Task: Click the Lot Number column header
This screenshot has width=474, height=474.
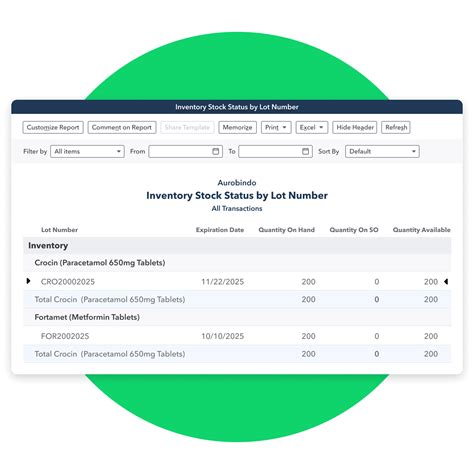Action: pyautogui.click(x=59, y=230)
